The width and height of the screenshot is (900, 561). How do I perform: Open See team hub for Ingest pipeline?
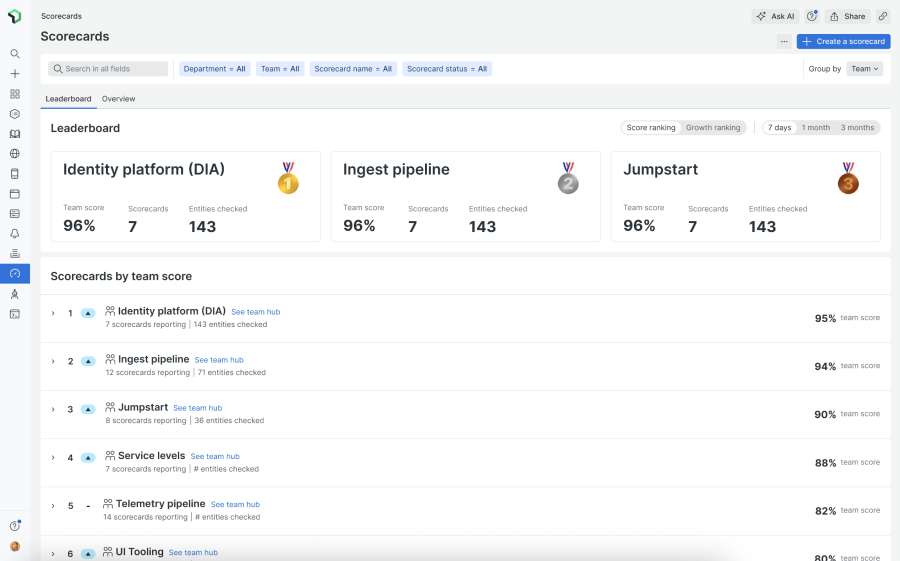coord(219,360)
